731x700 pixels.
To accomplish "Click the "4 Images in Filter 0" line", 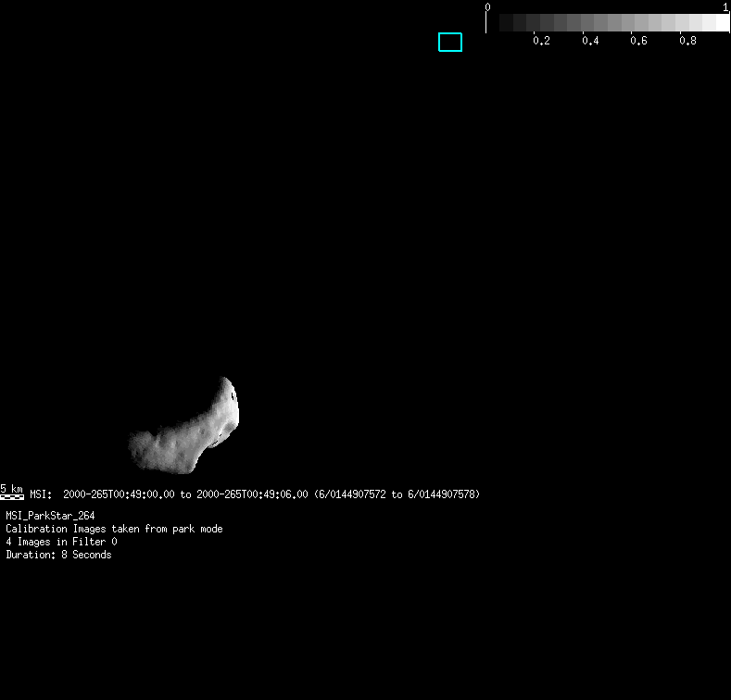I will (x=61, y=542).
